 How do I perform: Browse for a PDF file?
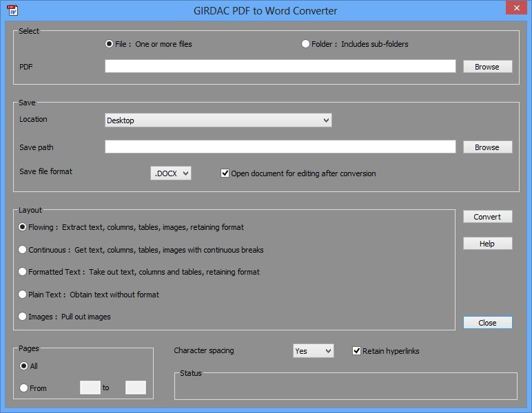(x=488, y=66)
